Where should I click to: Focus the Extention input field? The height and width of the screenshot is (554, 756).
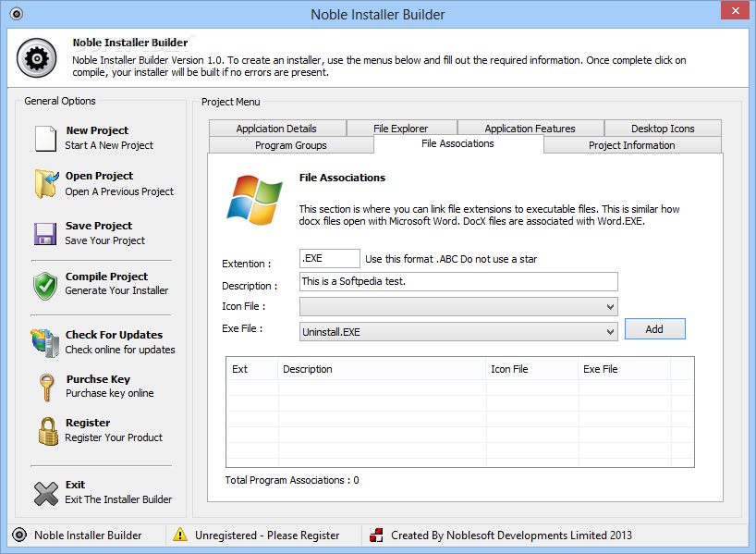click(x=330, y=258)
